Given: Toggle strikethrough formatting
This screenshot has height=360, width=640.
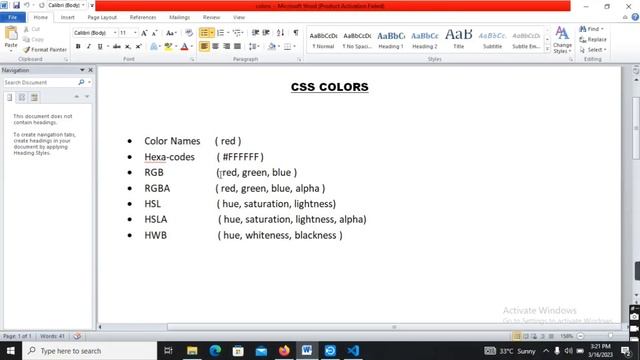Looking at the screenshot, I should (x=117, y=47).
